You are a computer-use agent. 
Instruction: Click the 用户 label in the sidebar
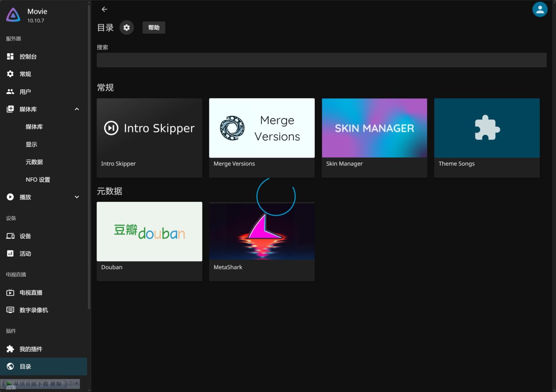click(x=25, y=92)
